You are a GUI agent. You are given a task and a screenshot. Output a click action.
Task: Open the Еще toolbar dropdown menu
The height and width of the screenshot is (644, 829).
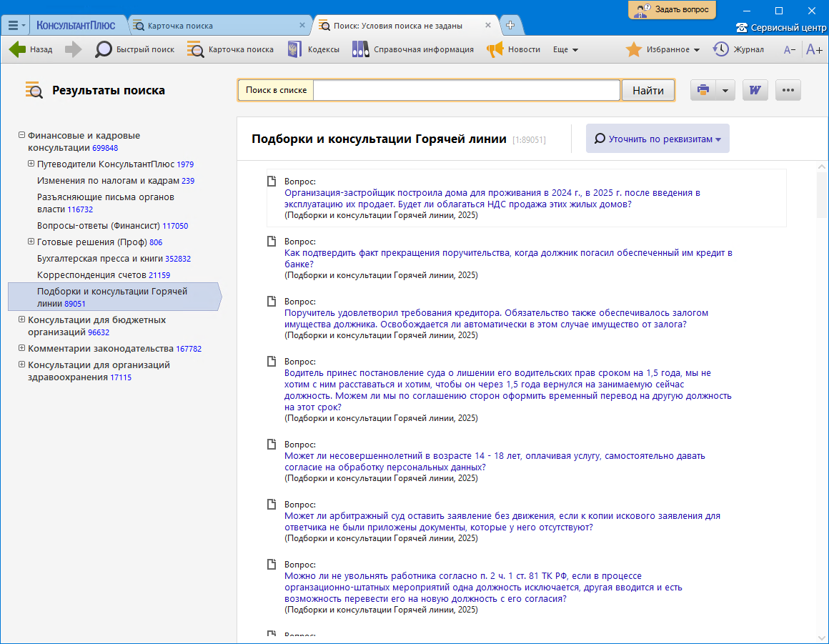tap(565, 49)
